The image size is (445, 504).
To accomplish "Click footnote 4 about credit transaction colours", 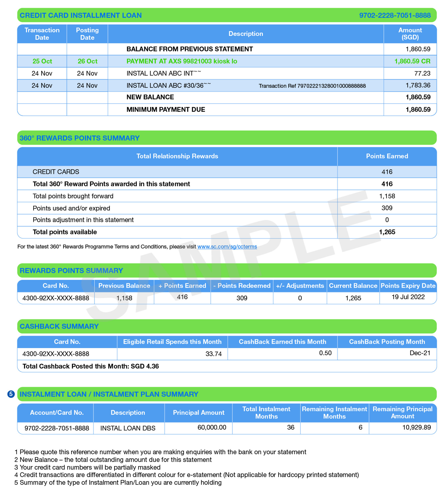I will pyautogui.click(x=186, y=475).
